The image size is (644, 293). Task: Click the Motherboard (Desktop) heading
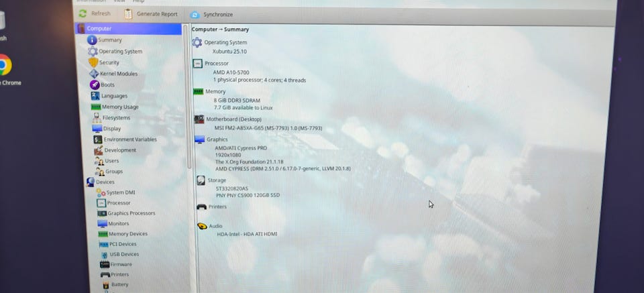click(x=233, y=119)
